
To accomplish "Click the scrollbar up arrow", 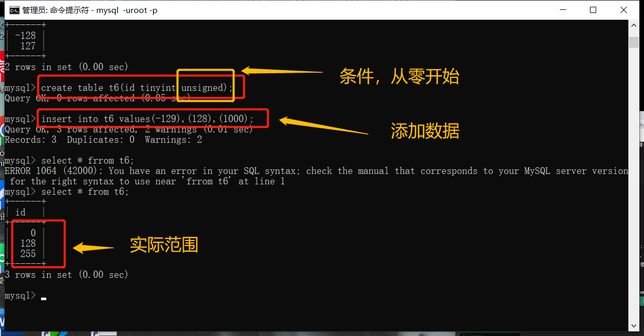I will click(633, 25).
